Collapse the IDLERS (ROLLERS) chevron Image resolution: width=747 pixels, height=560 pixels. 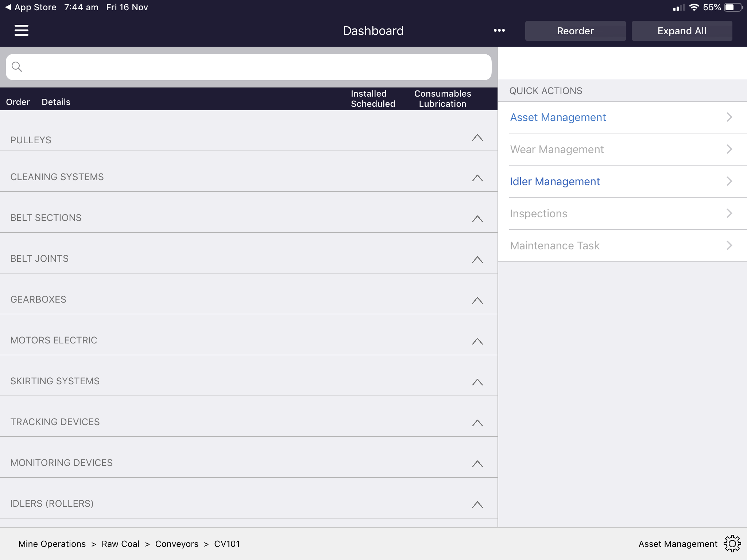(x=477, y=505)
